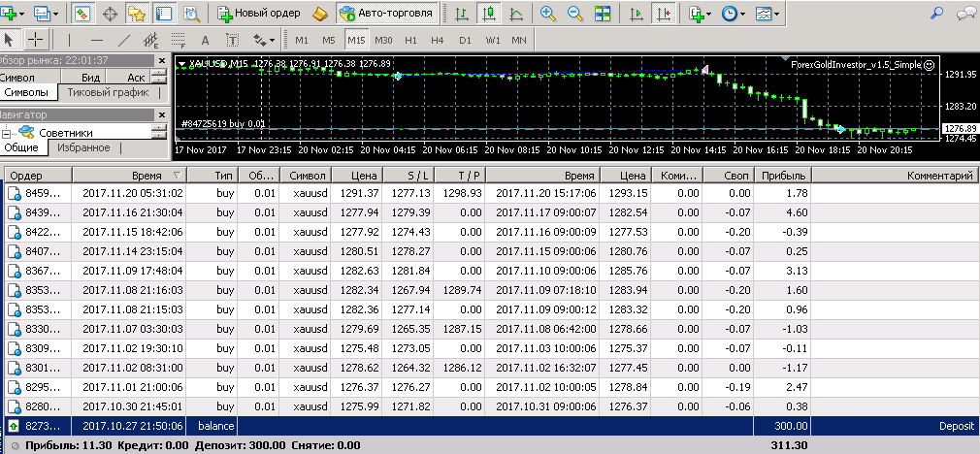Select the Deposit balance row

[x=492, y=427]
